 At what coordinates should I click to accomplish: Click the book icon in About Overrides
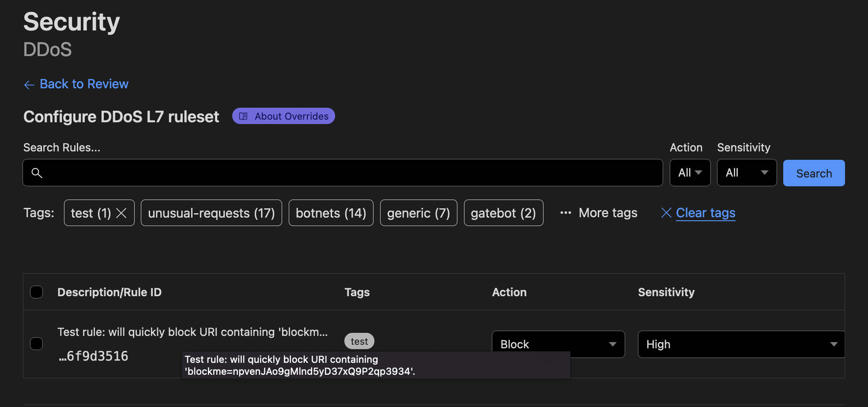coord(243,116)
